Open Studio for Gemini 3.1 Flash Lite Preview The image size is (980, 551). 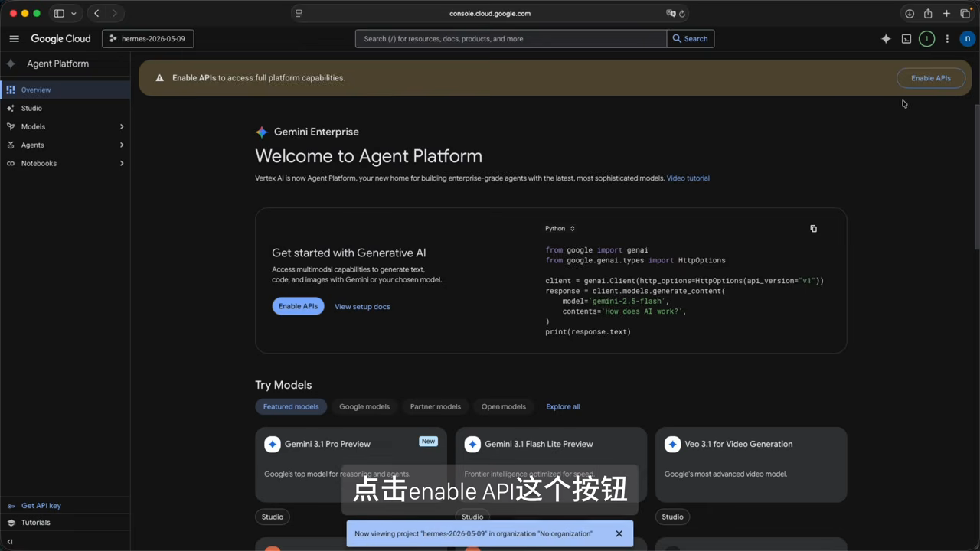tap(472, 517)
